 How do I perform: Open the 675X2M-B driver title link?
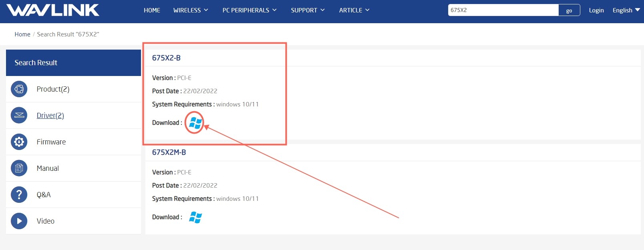(169, 152)
